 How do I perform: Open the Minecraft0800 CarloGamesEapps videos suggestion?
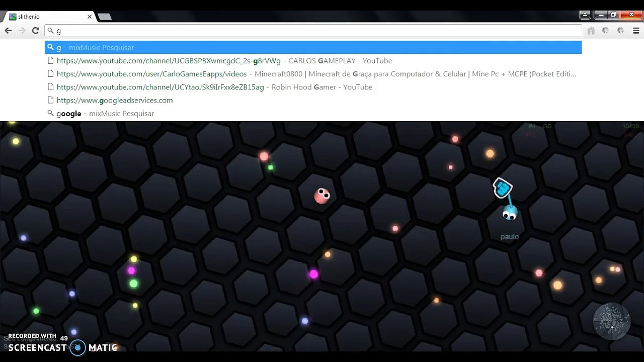(313, 74)
